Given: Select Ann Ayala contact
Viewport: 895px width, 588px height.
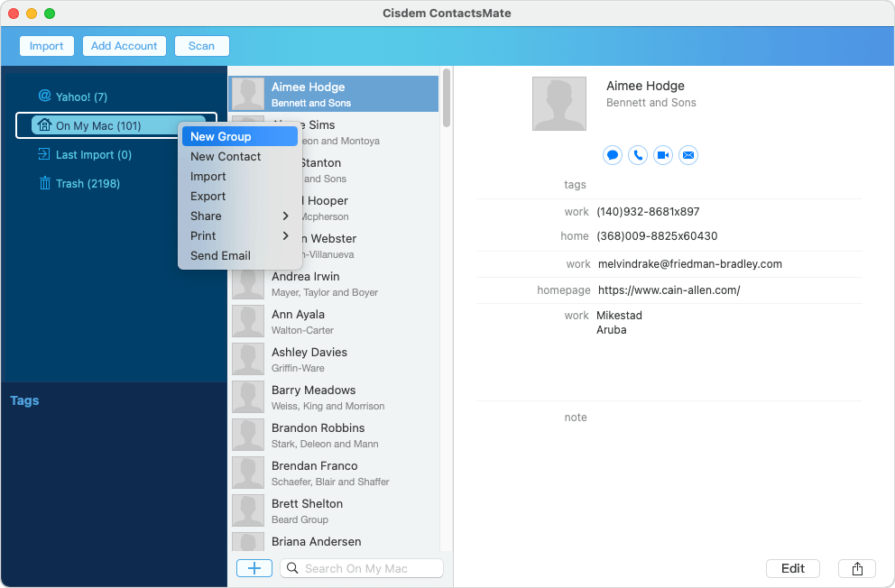Looking at the screenshot, I should (334, 322).
